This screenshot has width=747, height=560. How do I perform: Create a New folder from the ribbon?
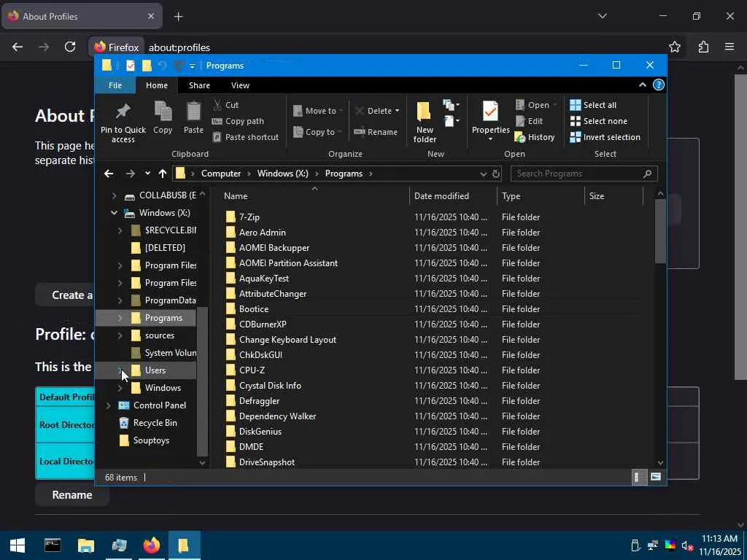(425, 120)
